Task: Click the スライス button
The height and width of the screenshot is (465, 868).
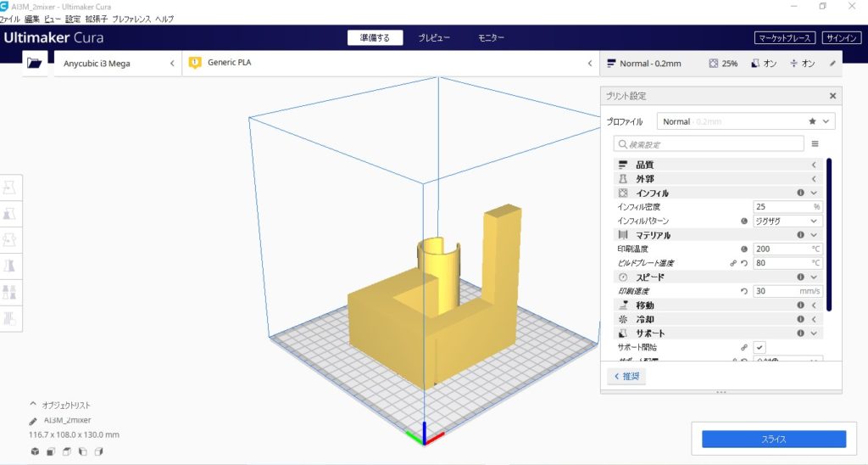Action: (x=773, y=439)
